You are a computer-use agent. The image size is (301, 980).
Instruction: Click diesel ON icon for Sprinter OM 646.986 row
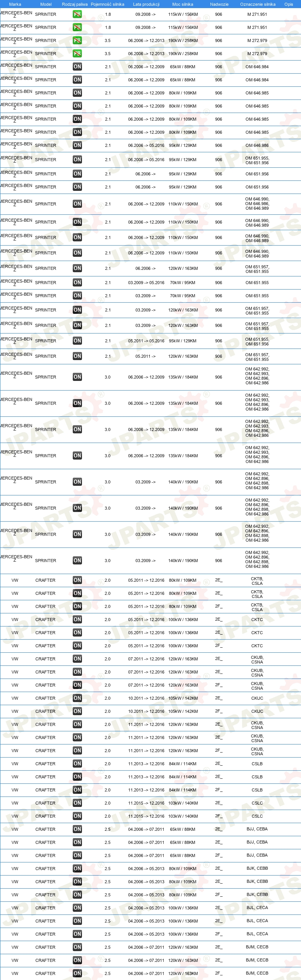tap(77, 145)
